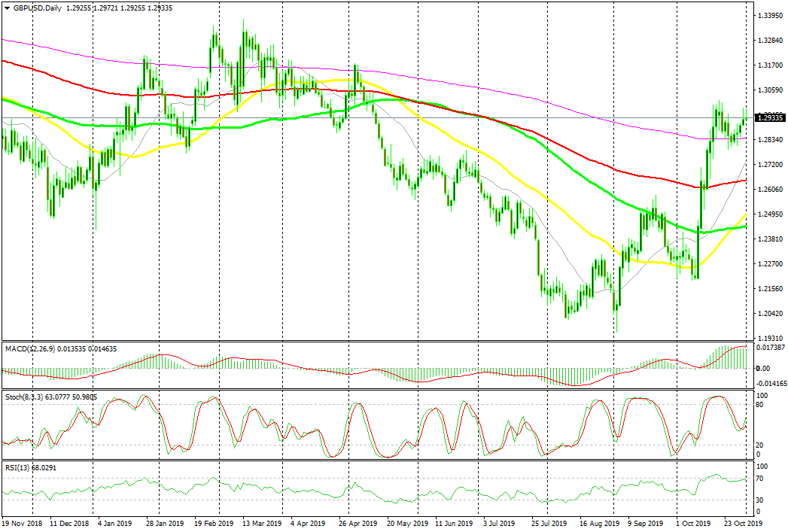
Task: Select the current price tag 1.29335
Action: pos(771,118)
